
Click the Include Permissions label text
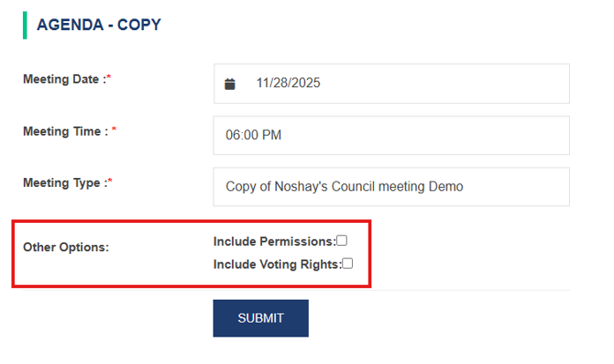point(273,241)
